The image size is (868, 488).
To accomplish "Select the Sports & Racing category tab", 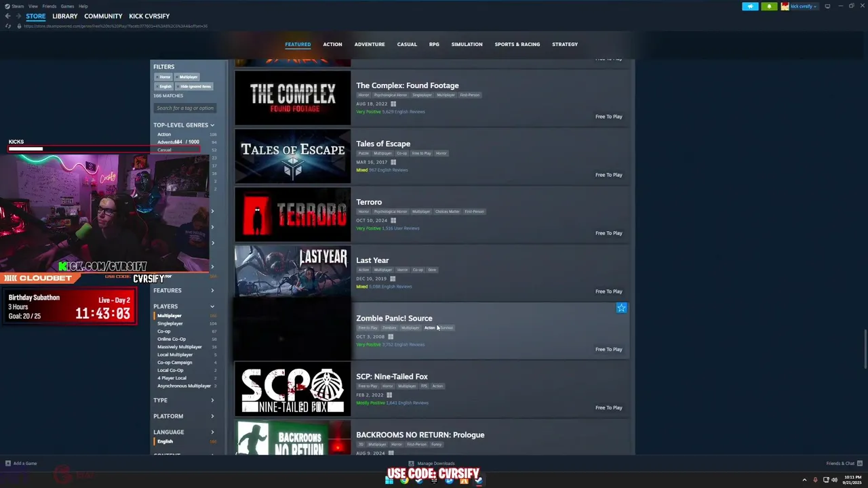I will pos(517,44).
